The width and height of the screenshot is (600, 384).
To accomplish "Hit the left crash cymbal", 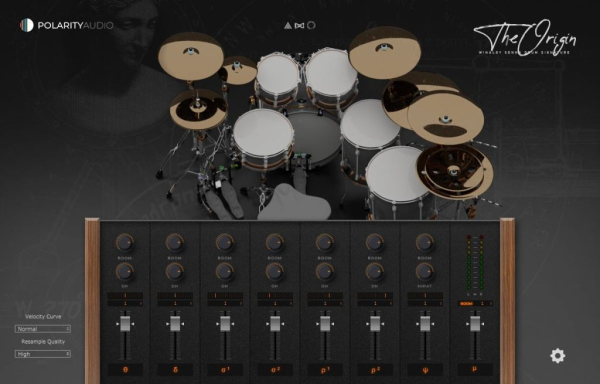I will (x=191, y=56).
